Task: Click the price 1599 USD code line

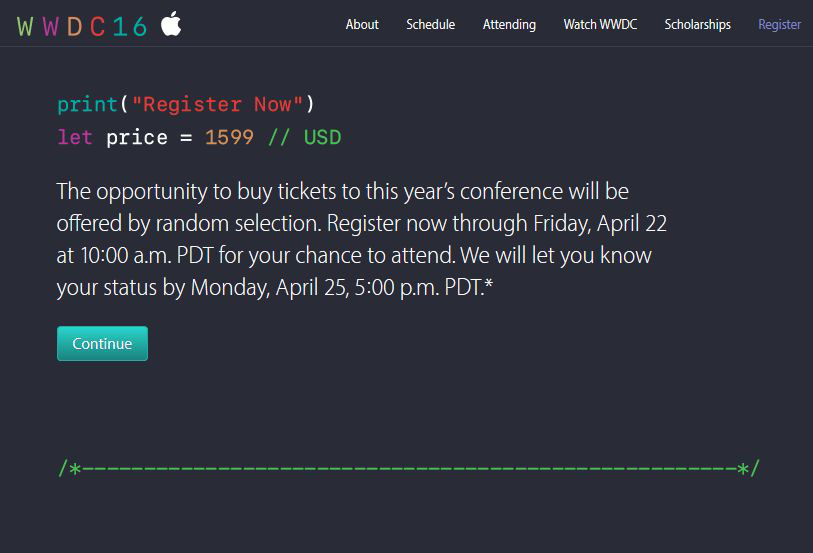Action: point(199,137)
